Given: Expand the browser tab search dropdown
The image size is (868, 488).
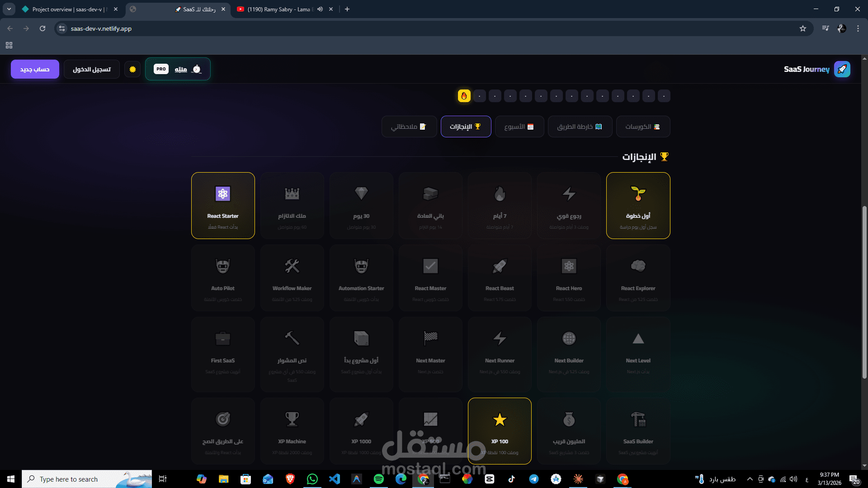Looking at the screenshot, I should (9, 9).
